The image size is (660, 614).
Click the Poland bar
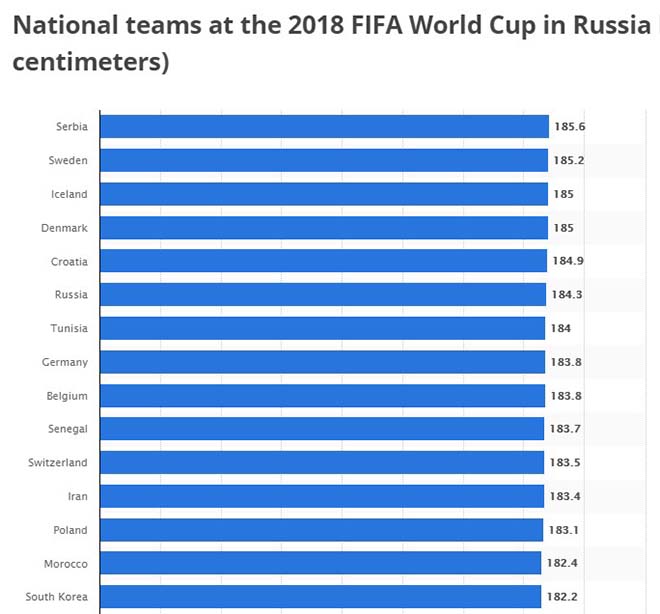[320, 530]
